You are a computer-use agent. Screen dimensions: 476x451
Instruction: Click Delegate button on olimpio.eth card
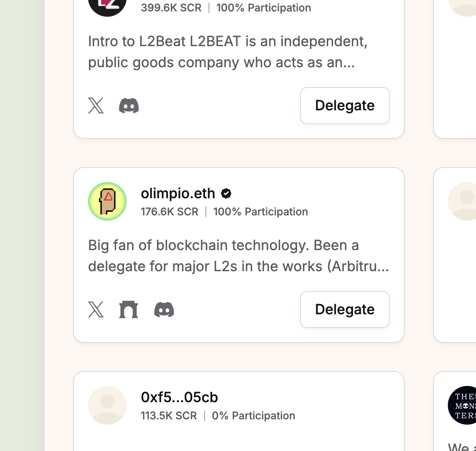coord(345,309)
